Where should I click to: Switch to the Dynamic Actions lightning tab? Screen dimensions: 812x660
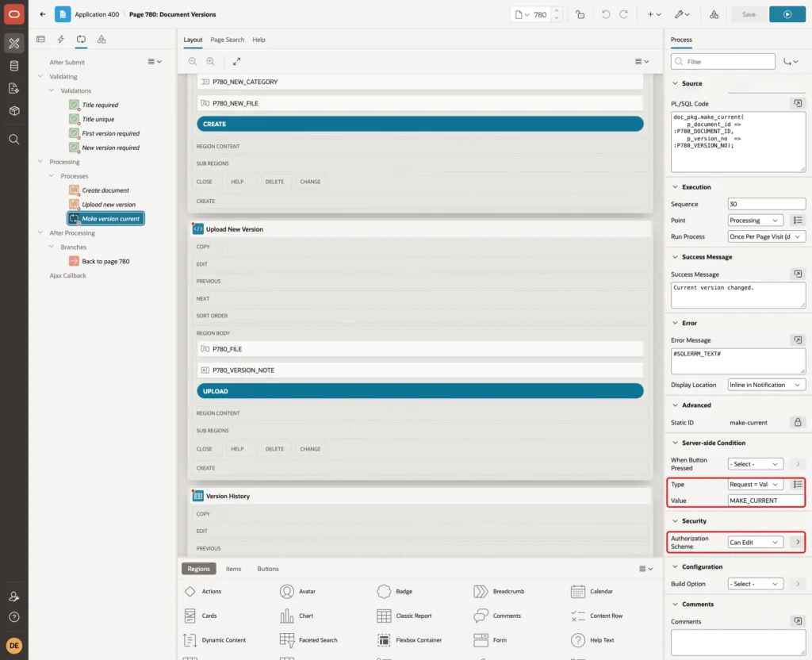point(61,40)
